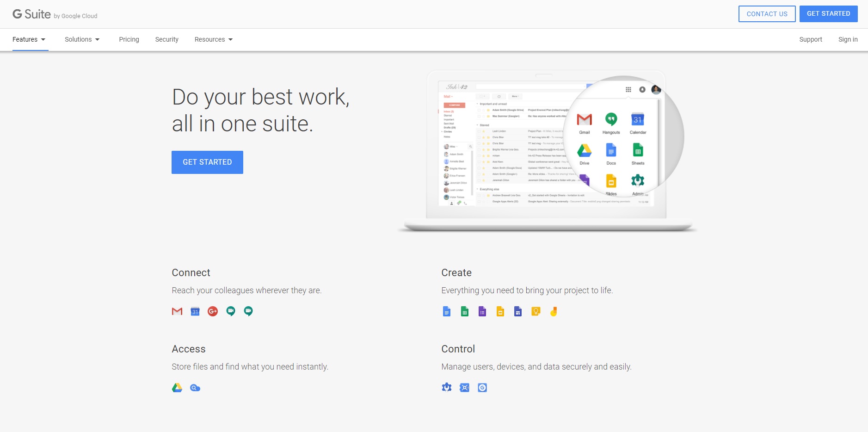The image size is (868, 432).
Task: Open the blue Docs icon under Create
Action: pos(447,311)
